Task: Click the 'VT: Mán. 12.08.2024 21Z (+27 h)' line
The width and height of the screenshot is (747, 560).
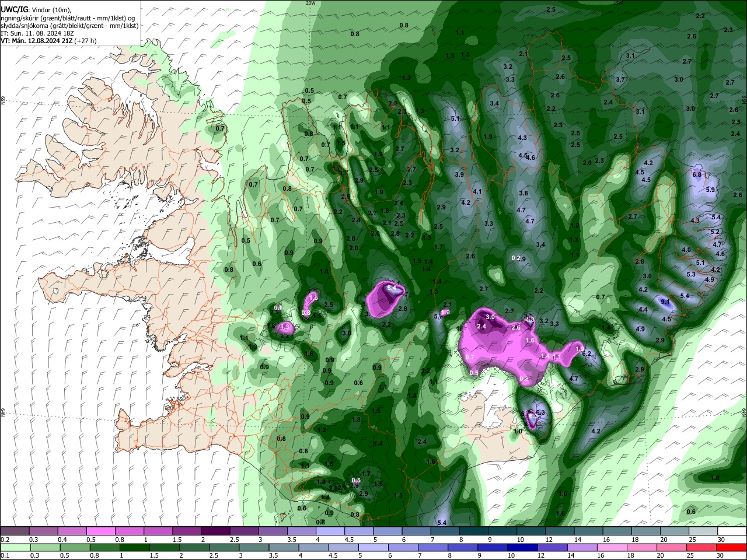Action: pyautogui.click(x=48, y=41)
